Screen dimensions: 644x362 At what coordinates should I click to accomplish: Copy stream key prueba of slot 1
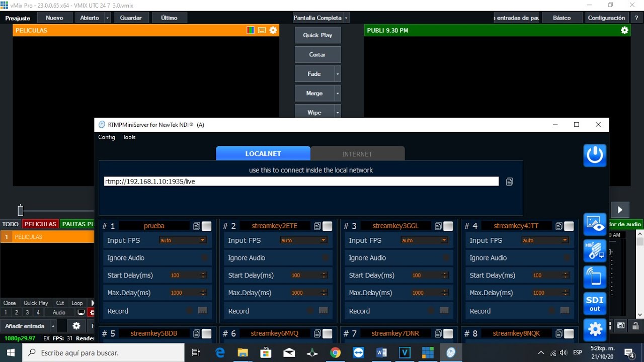tap(196, 226)
